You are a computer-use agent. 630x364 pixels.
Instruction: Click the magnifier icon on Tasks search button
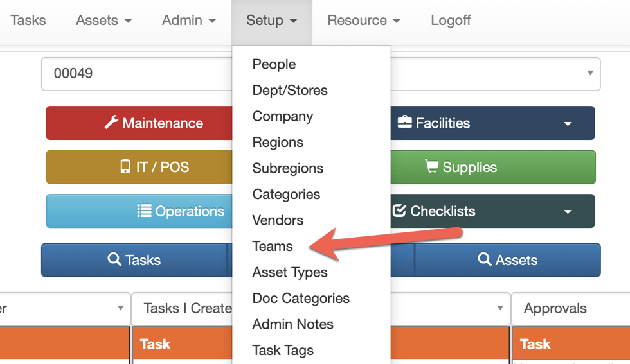tap(114, 259)
